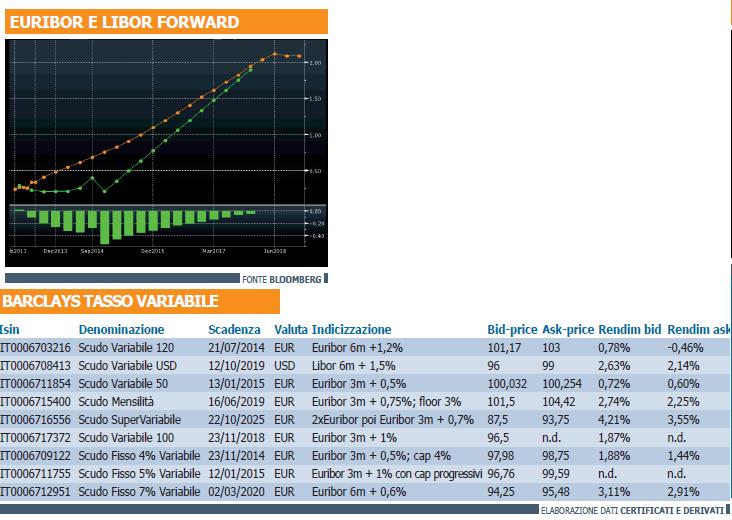The image size is (732, 520).
Task: Click ISIN IT0006709122
Action: (35, 456)
